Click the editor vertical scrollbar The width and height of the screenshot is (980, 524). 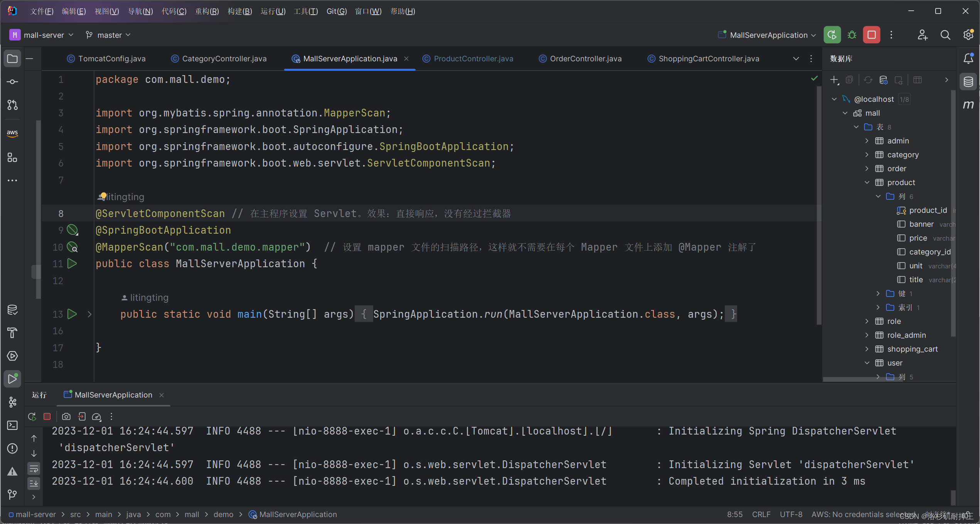point(819,206)
